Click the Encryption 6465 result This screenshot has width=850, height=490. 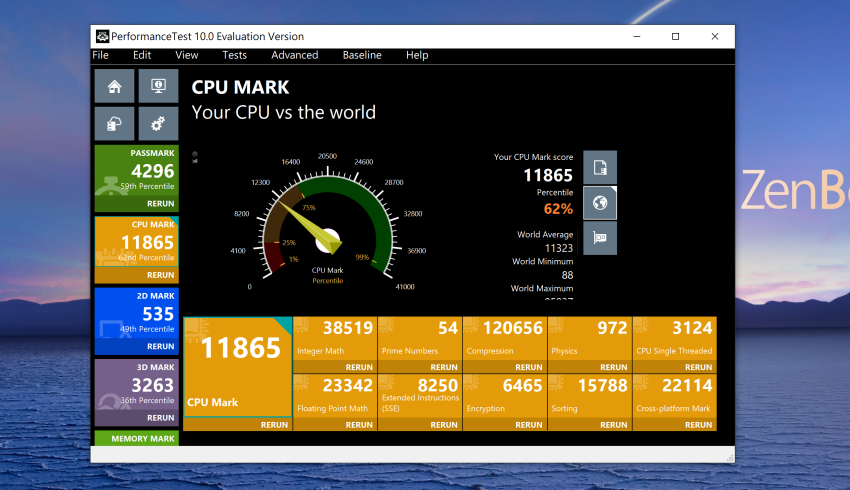tap(505, 396)
